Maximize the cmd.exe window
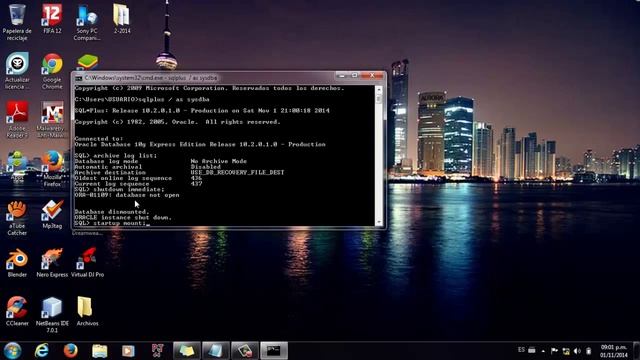This screenshot has height=360, width=640. (354, 76)
